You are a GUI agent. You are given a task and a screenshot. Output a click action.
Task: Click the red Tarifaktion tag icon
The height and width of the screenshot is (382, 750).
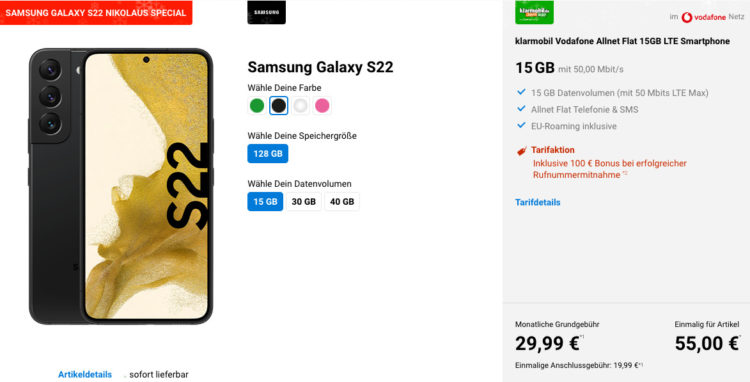tap(521, 151)
